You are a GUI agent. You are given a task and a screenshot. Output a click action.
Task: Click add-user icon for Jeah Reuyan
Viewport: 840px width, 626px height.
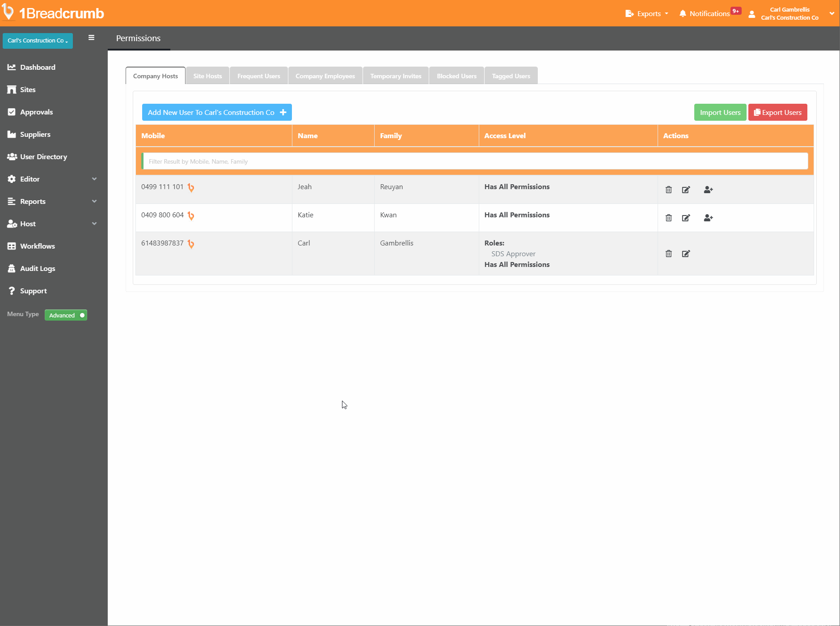[708, 190]
